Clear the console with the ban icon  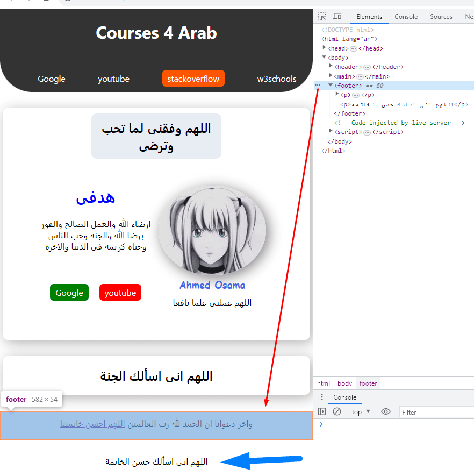coord(337,411)
